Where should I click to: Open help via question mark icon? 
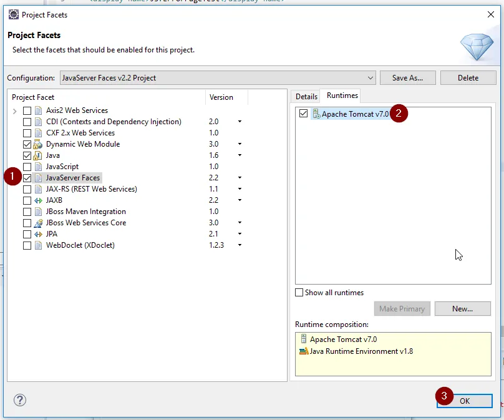tap(19, 400)
